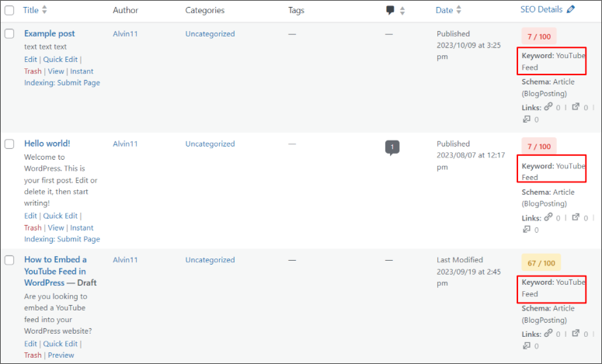Check the box for Example post

click(9, 33)
